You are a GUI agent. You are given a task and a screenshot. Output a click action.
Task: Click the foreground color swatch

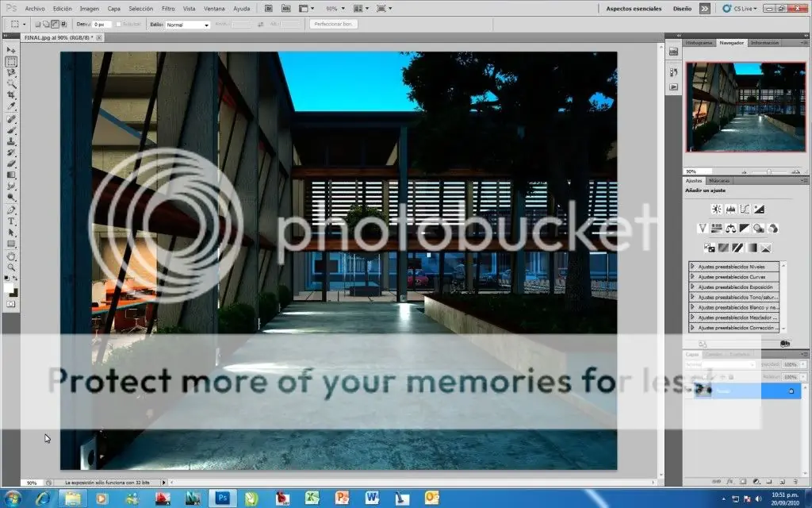8,287
